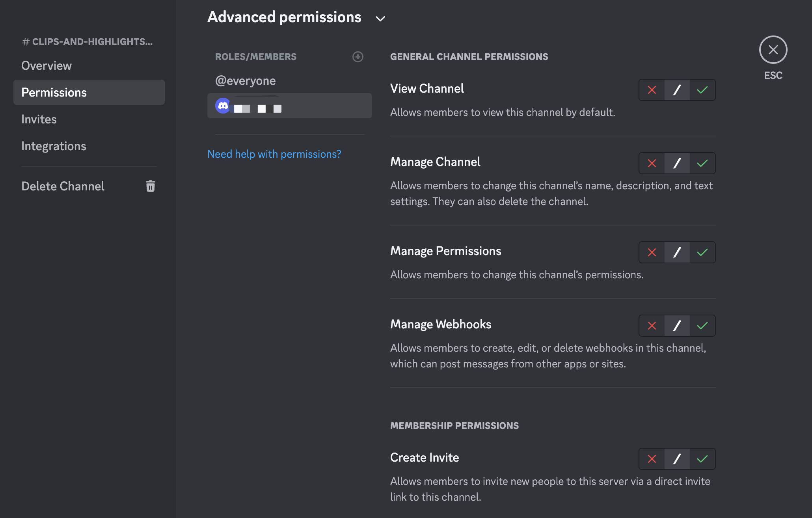This screenshot has width=812, height=518.
Task: Set Manage Permissions to neutral slash
Action: pyautogui.click(x=677, y=252)
